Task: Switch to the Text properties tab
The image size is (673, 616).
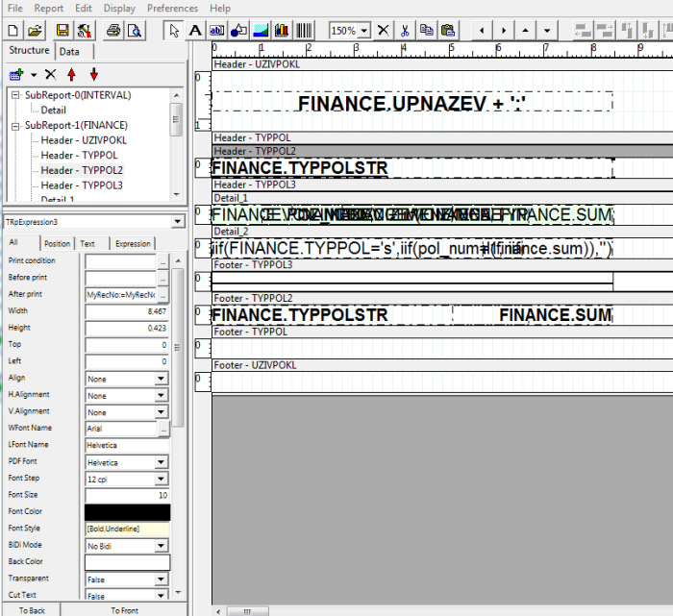Action: click(91, 244)
